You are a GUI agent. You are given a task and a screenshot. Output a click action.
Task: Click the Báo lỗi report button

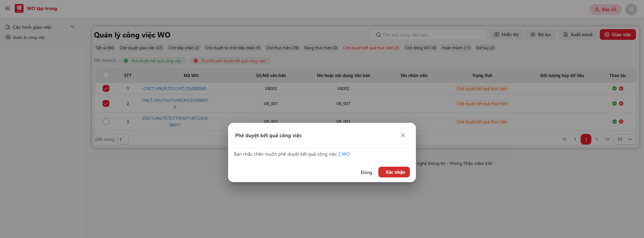click(605, 9)
